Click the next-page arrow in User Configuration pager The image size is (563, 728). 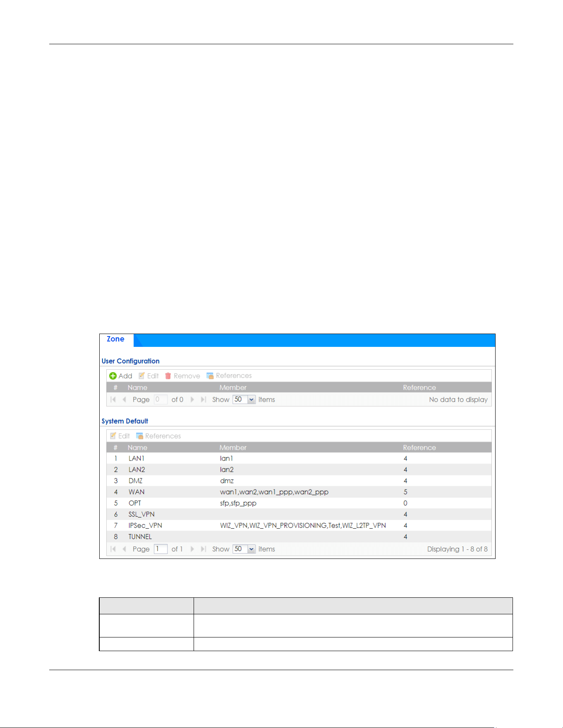(192, 399)
